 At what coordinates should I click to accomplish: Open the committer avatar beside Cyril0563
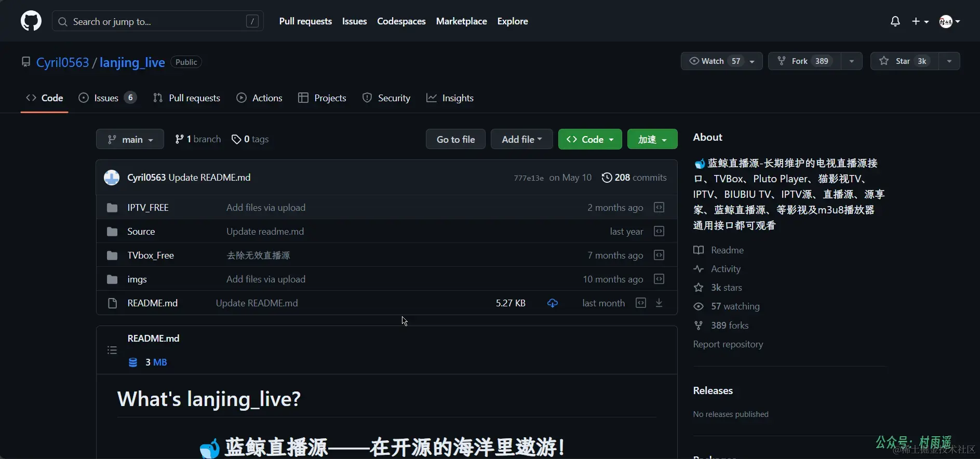112,178
